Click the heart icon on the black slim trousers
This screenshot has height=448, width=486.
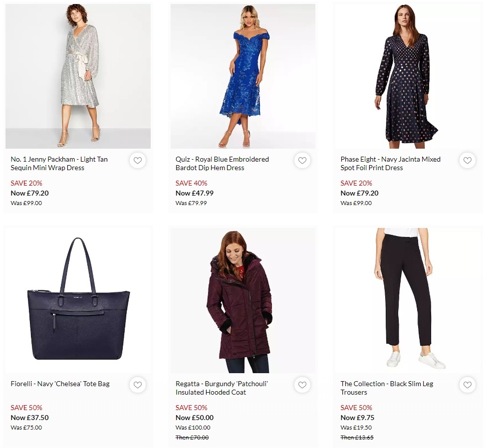(x=468, y=385)
